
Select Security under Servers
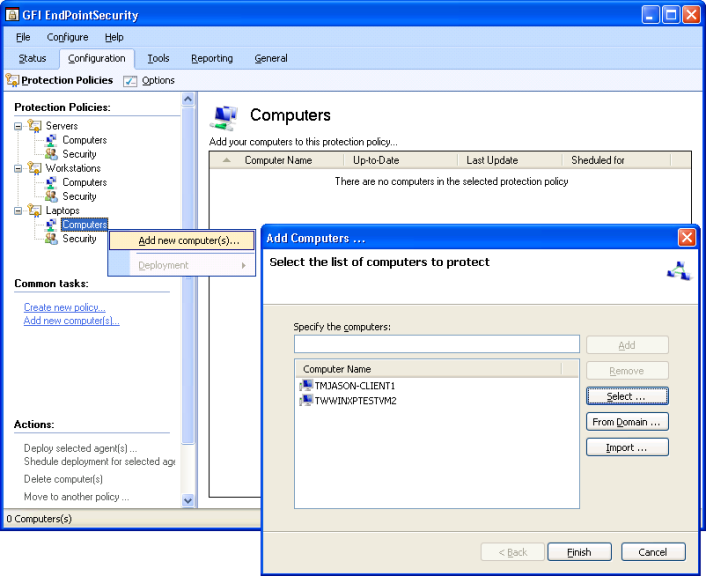point(79,154)
